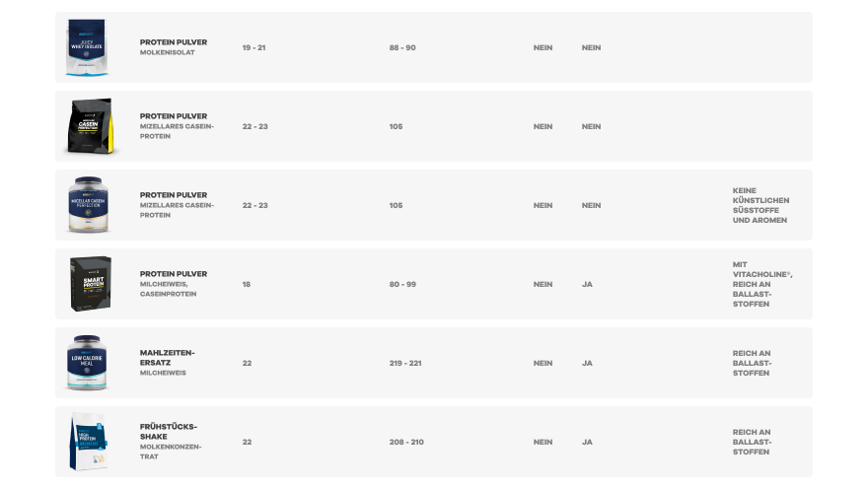Image resolution: width=868 pixels, height=488 pixels.
Task: Open the Smart Protein box image
Action: [x=90, y=284]
